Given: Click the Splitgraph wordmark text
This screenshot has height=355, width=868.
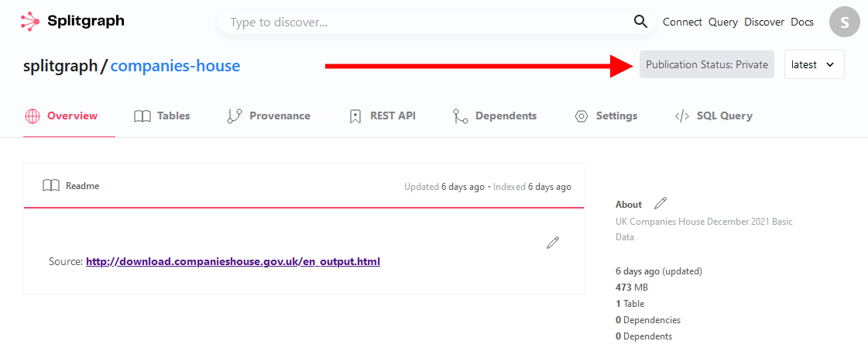Looking at the screenshot, I should pyautogui.click(x=86, y=22).
